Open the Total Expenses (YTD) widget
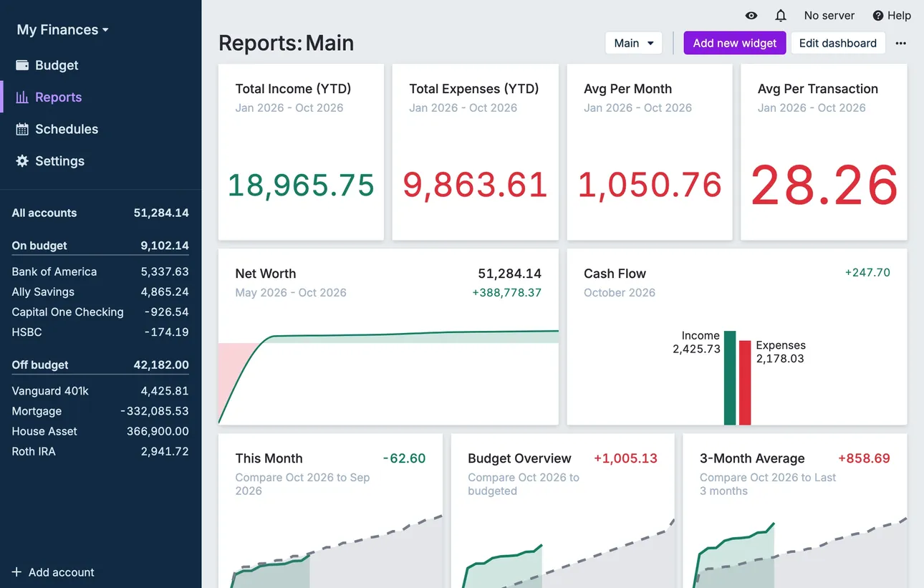The image size is (924, 588). [x=476, y=152]
